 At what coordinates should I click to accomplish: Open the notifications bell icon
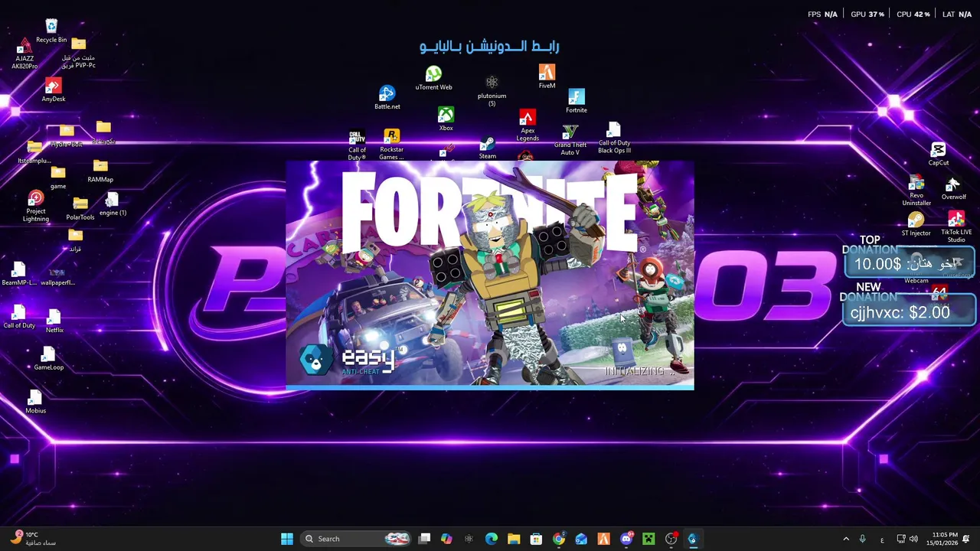pyautogui.click(x=966, y=539)
